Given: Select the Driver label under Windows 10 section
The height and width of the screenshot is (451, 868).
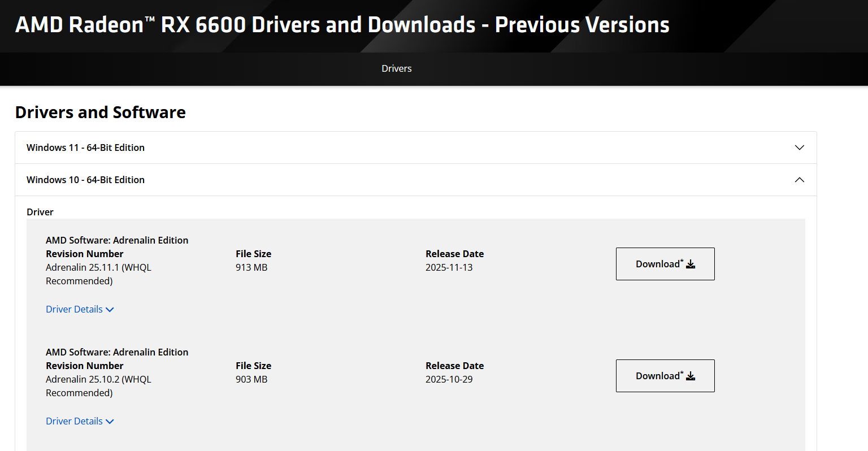Looking at the screenshot, I should point(40,212).
